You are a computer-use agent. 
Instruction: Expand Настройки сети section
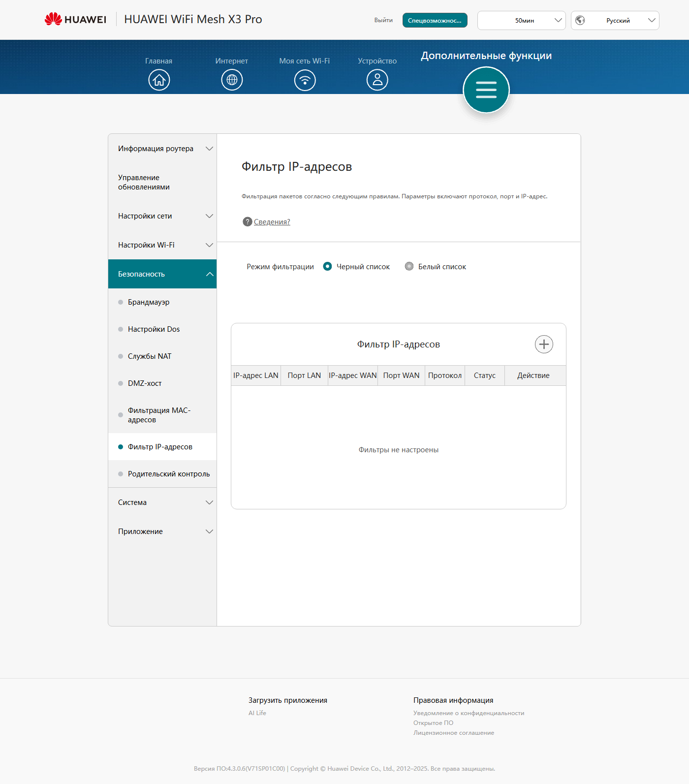pyautogui.click(x=162, y=216)
